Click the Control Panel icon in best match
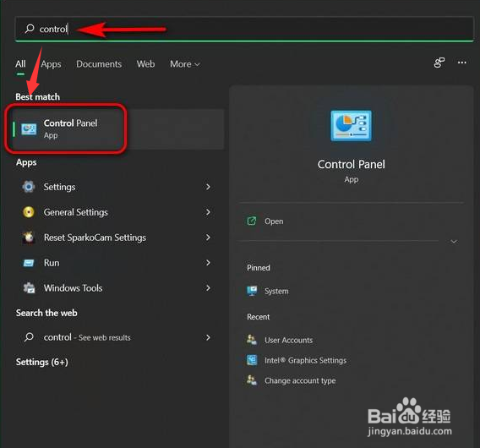Screen dimensions: 480x448 tap(29, 129)
